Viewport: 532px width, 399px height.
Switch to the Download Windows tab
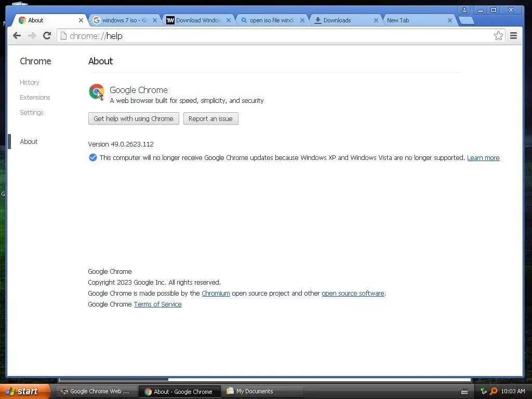[198, 20]
